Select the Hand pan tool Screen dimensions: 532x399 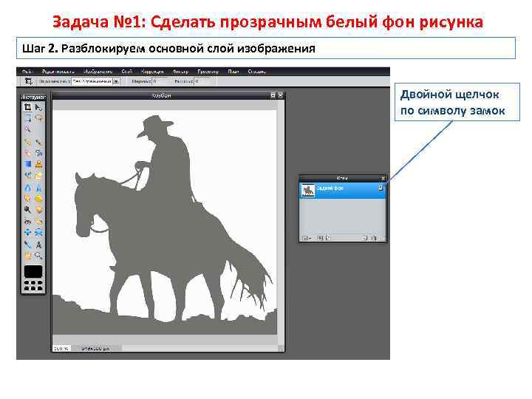click(x=28, y=256)
